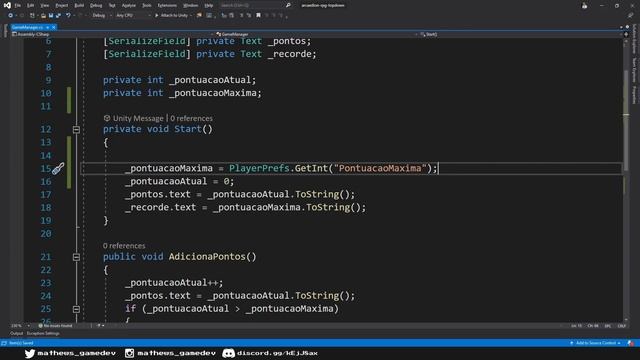The image size is (640, 360).
Task: Open the Project menu
Action: point(62,5)
